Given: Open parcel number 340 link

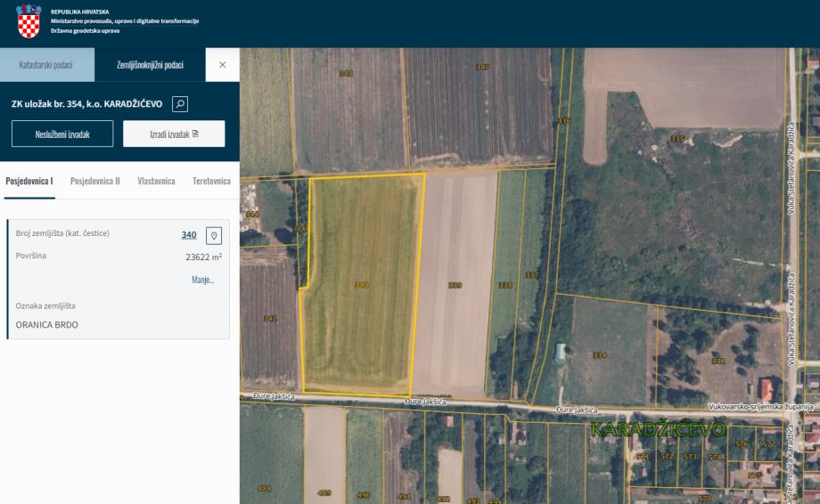Looking at the screenshot, I should (189, 235).
